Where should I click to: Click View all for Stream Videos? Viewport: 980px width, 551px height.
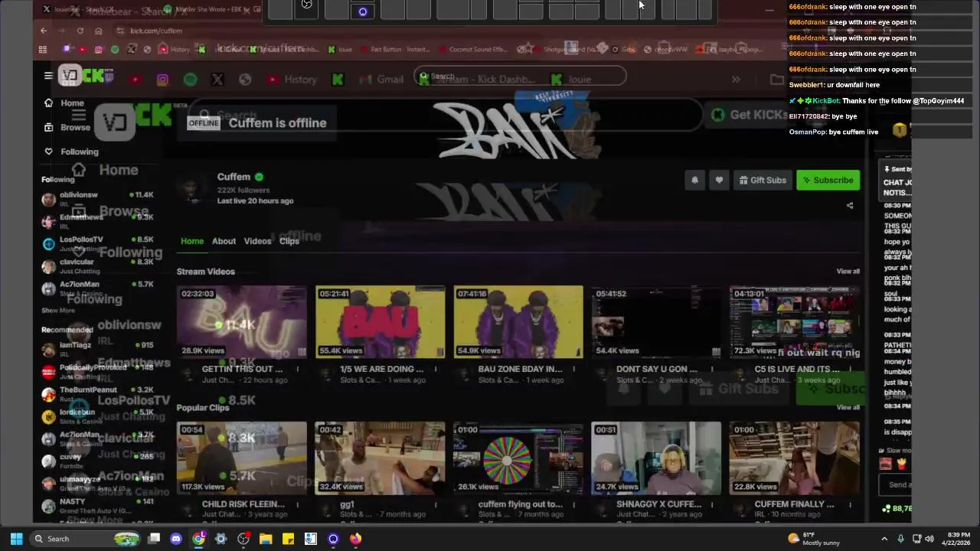(x=848, y=272)
